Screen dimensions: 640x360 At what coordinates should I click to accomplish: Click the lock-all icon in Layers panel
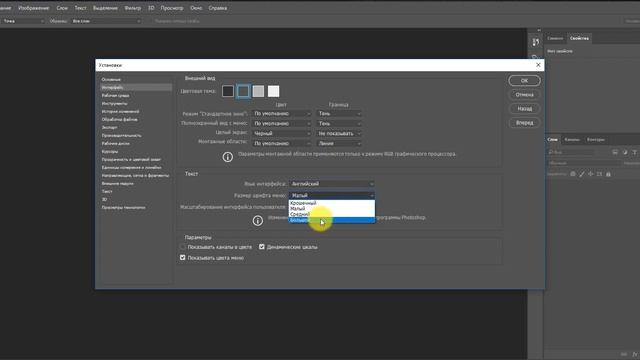point(608,174)
